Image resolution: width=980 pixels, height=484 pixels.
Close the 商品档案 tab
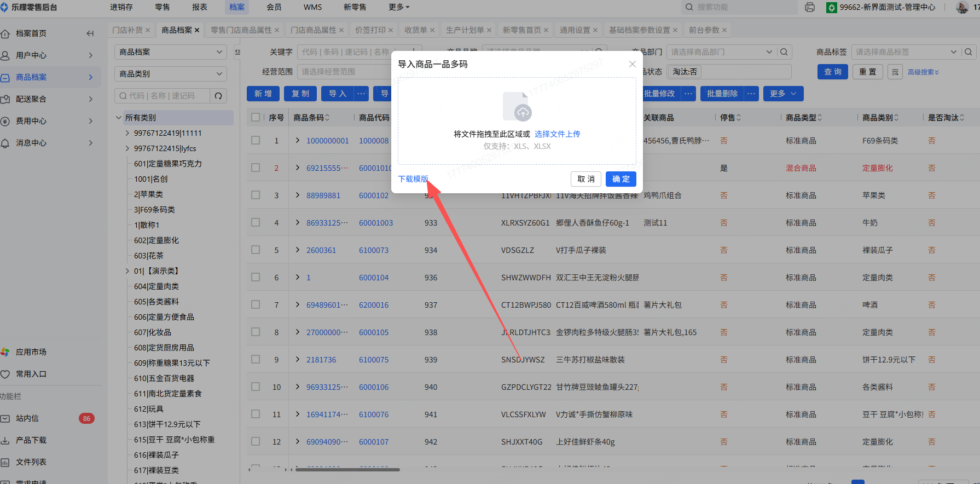(x=197, y=30)
